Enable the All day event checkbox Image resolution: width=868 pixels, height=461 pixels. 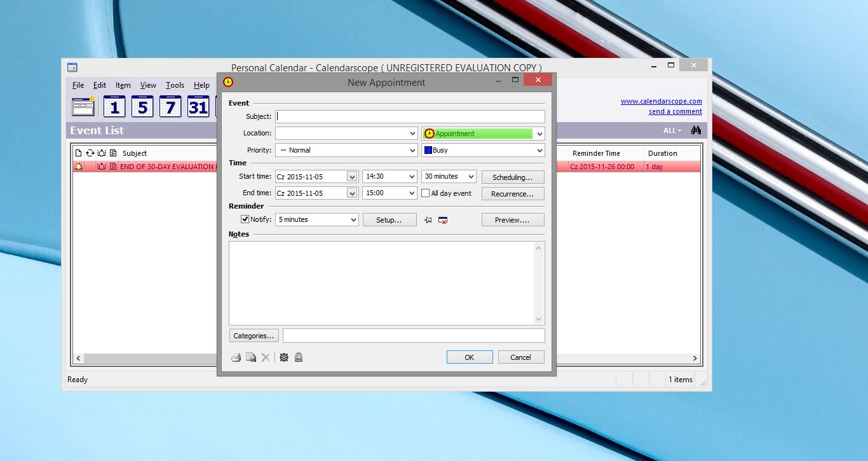(x=426, y=193)
